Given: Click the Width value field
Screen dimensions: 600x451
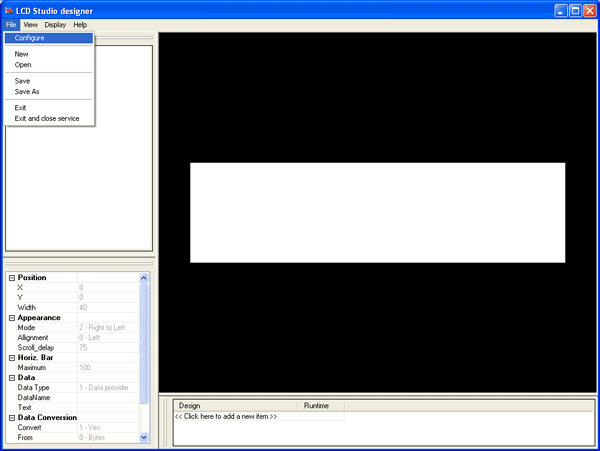Looking at the screenshot, I should (108, 308).
